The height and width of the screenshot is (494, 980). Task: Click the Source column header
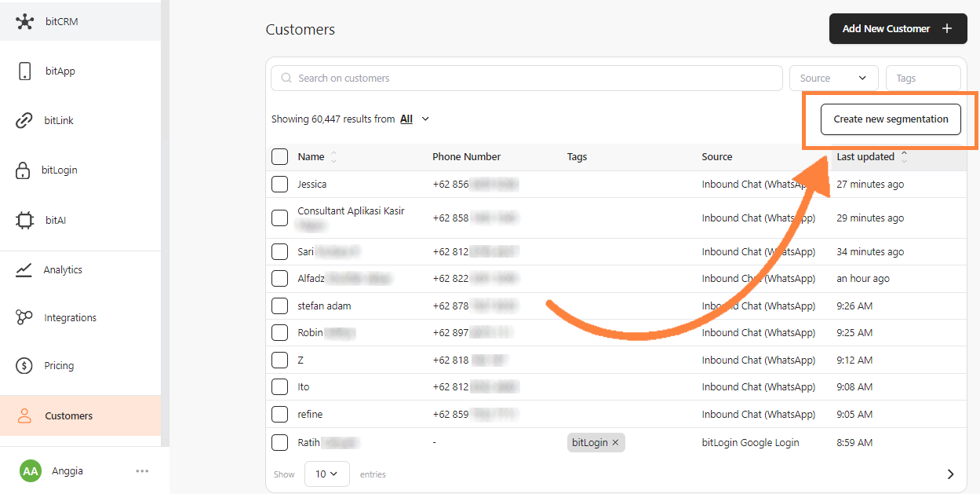(716, 157)
